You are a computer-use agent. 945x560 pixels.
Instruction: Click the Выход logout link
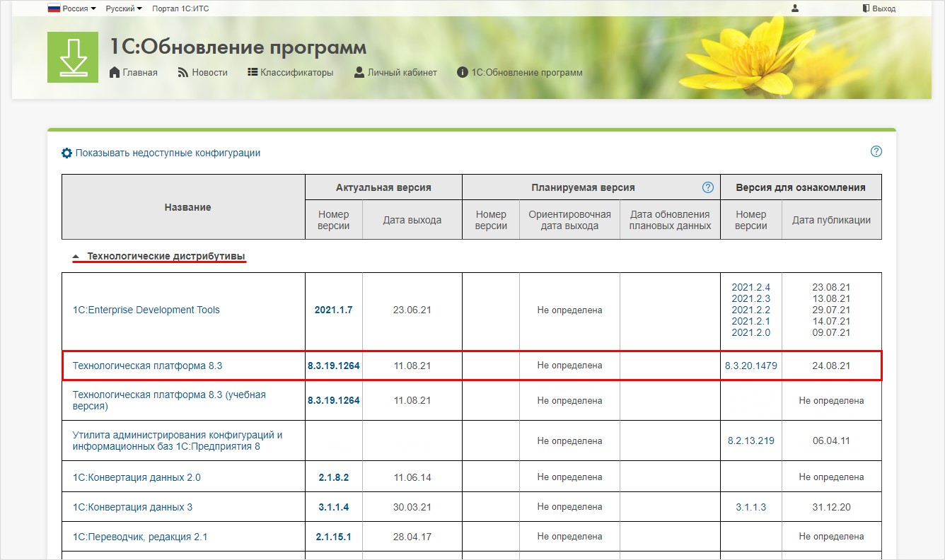[x=879, y=8]
